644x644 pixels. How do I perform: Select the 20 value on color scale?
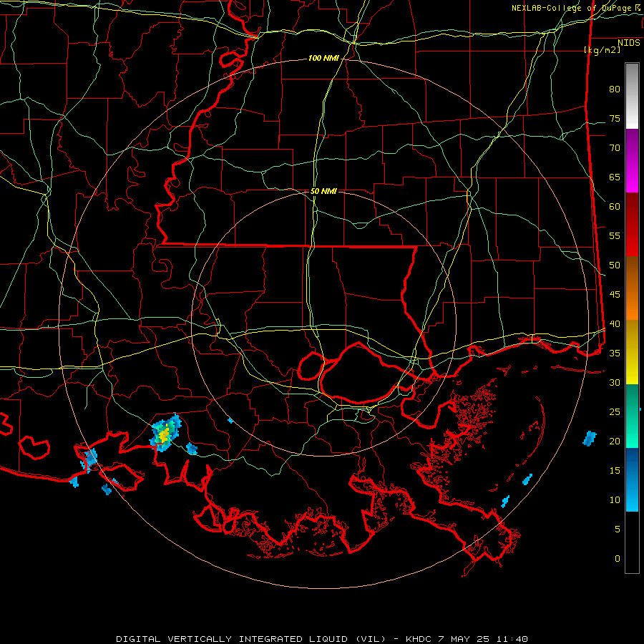tap(615, 441)
